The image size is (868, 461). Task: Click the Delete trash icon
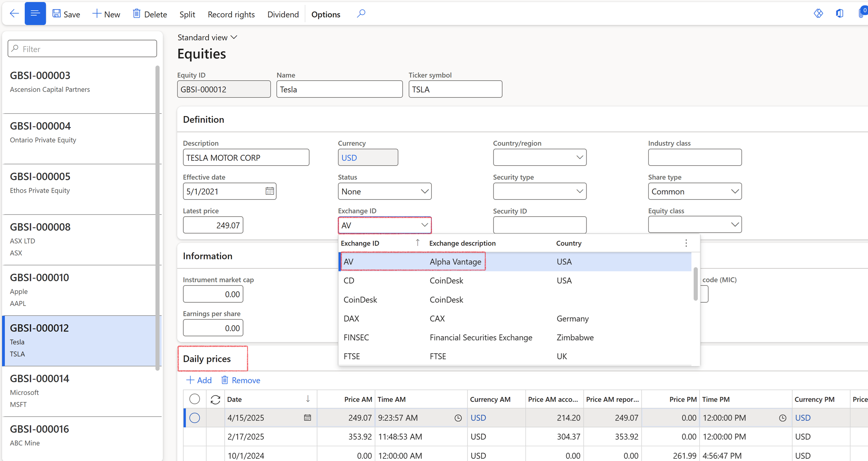[x=137, y=13]
